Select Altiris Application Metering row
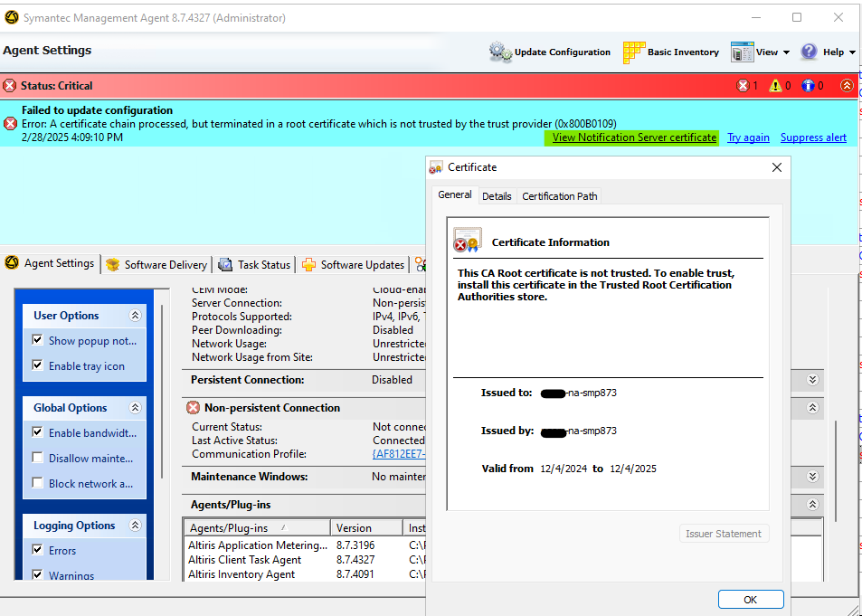 (x=304, y=545)
